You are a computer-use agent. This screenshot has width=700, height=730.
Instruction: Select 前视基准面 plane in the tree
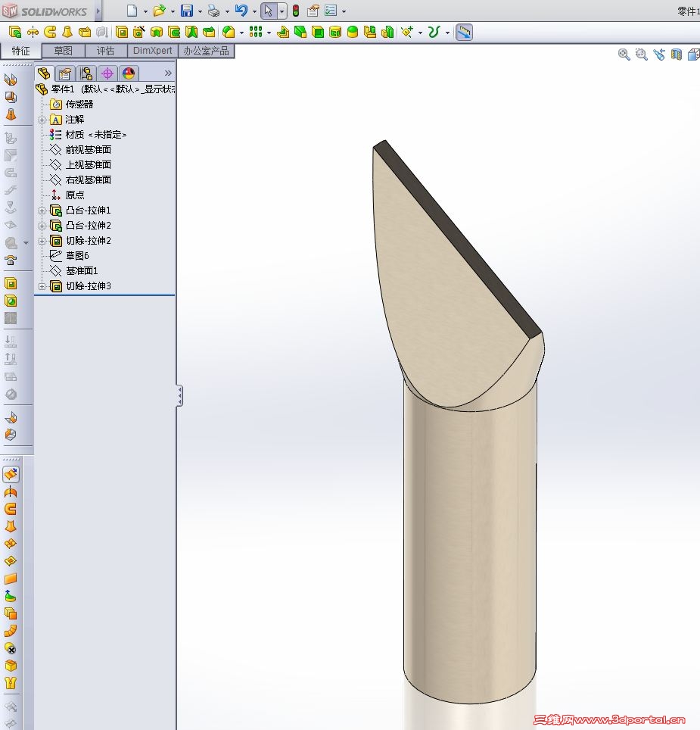point(89,149)
